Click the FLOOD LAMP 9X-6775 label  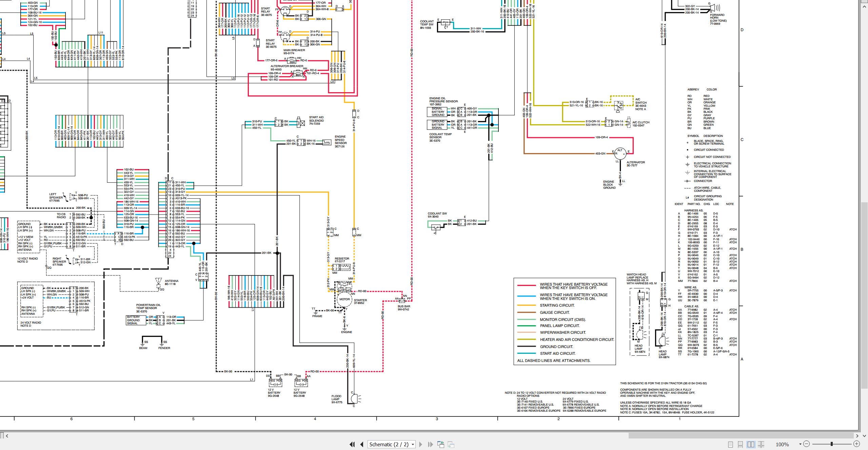click(x=337, y=399)
